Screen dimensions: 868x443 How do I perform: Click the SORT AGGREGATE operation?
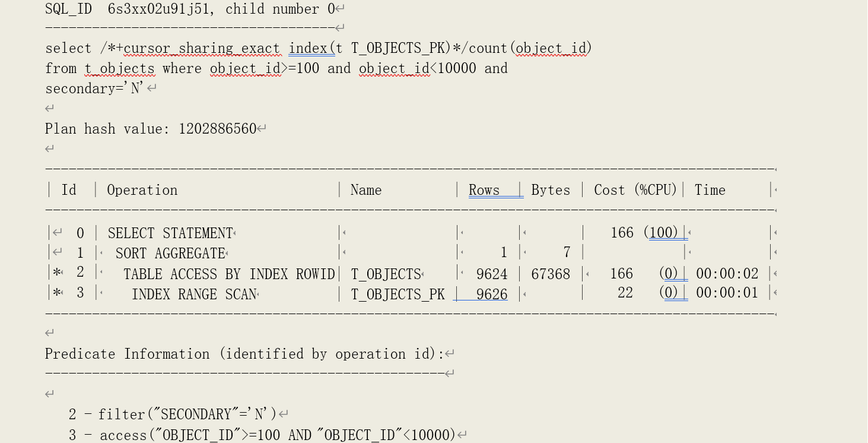point(170,254)
